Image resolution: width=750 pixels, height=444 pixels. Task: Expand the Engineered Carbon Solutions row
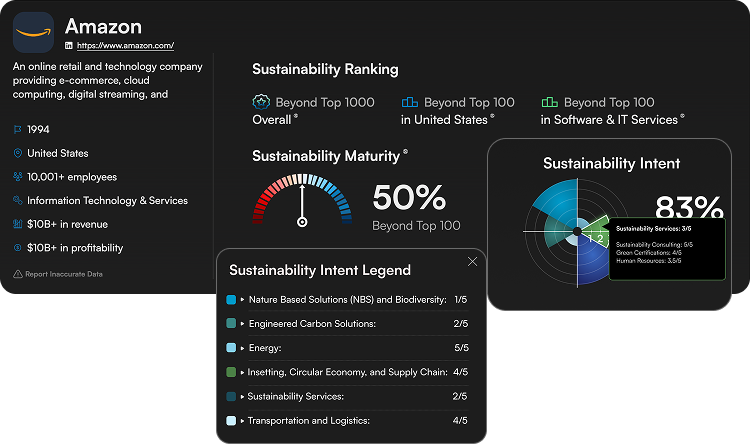(243, 324)
